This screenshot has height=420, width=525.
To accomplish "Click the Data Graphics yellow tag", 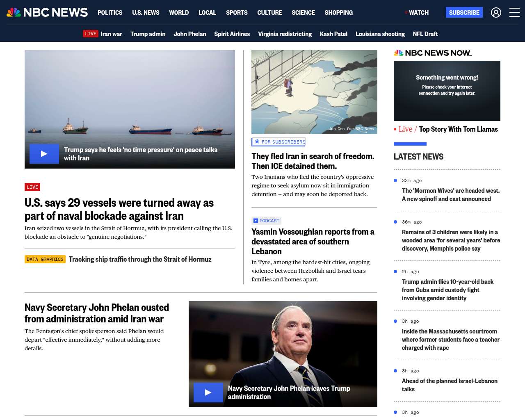I will click(45, 259).
